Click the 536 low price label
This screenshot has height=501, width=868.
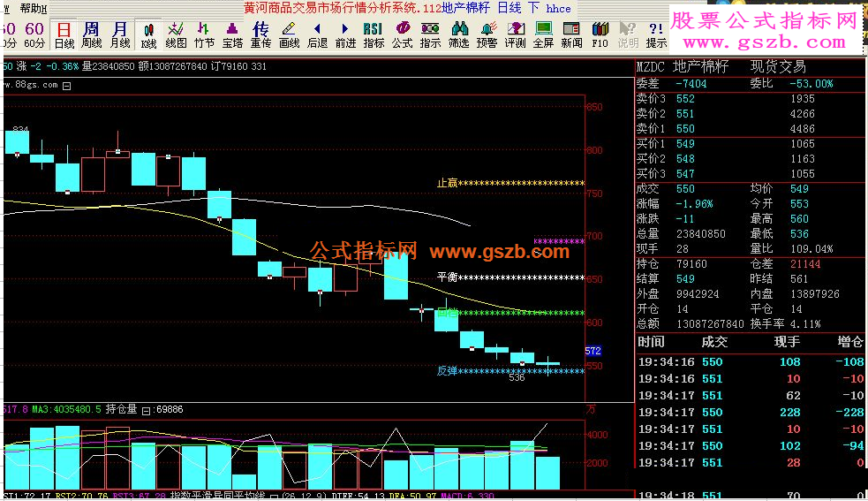517,378
